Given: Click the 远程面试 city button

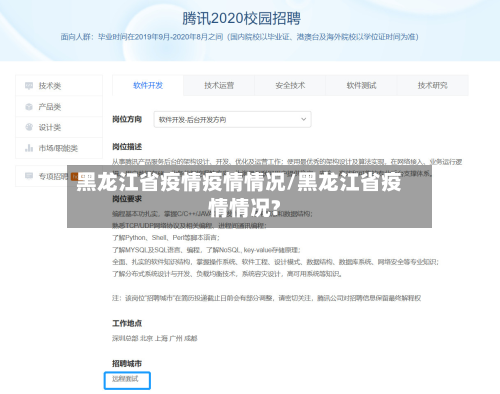Looking at the screenshot, I should [127, 380].
